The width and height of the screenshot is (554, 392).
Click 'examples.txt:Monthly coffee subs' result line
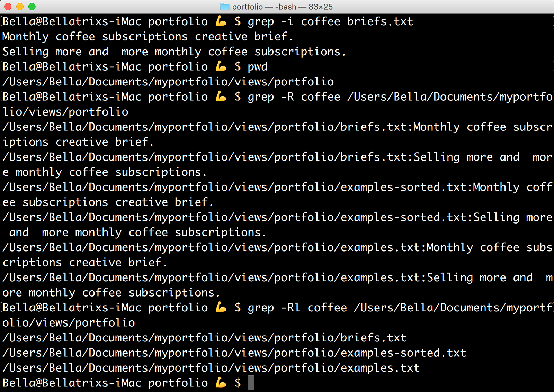coord(277,247)
